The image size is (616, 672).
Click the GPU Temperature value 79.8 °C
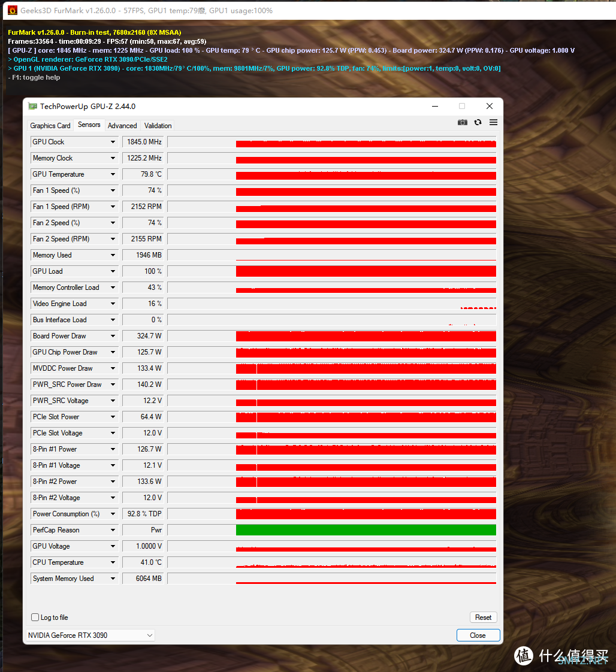tap(143, 174)
